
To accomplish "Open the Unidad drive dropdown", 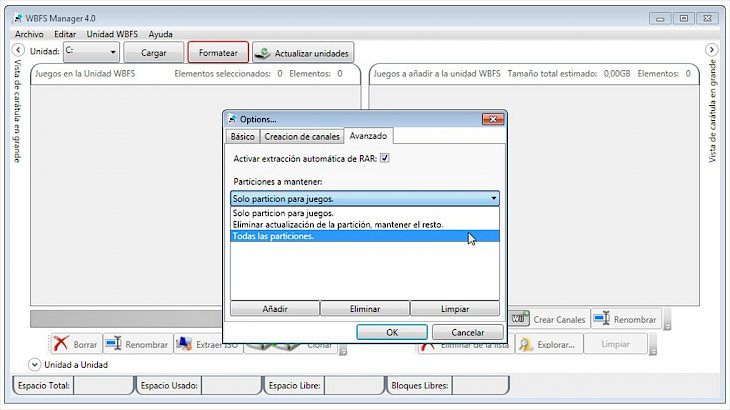I will (x=91, y=52).
